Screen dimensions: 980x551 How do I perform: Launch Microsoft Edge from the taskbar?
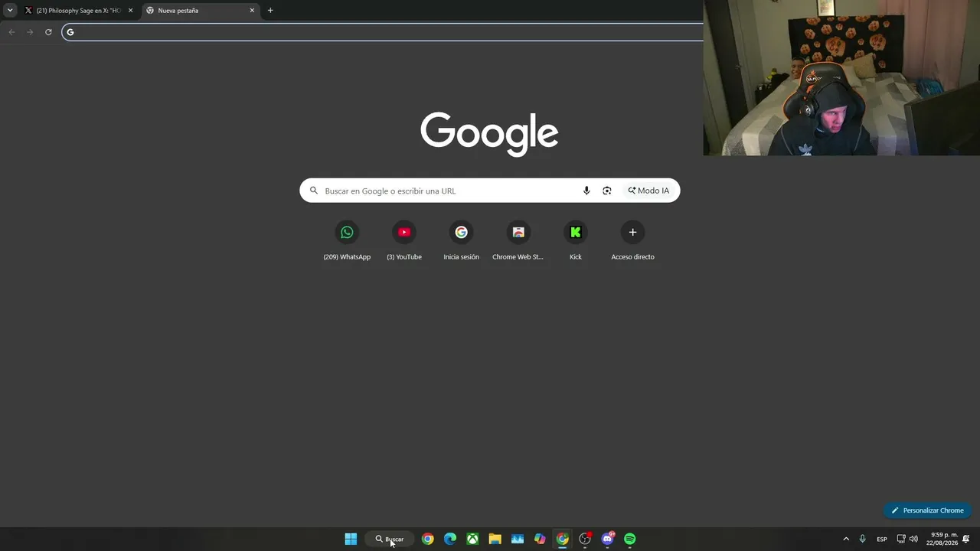[450, 539]
